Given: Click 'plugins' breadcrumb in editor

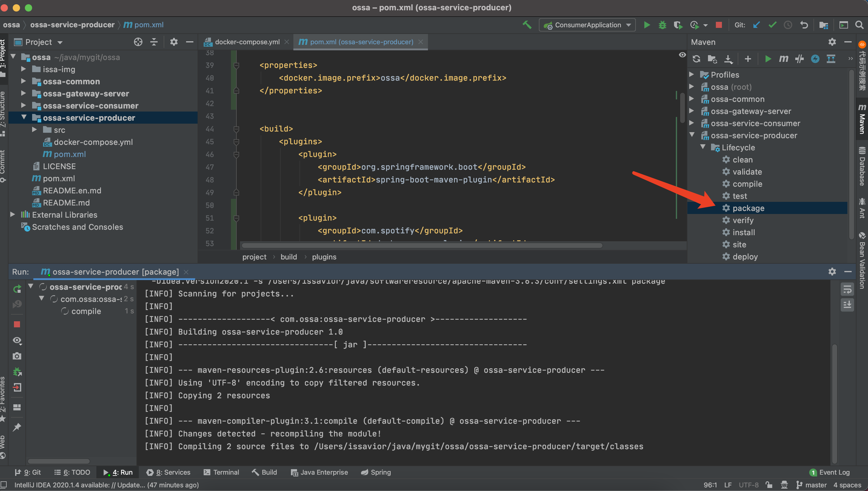Looking at the screenshot, I should pyautogui.click(x=324, y=257).
